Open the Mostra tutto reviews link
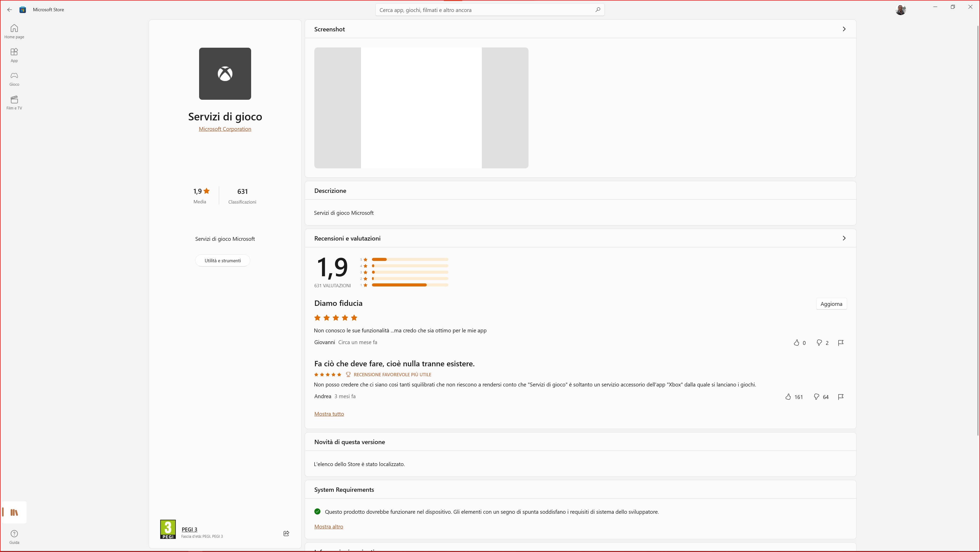Viewport: 980px width, 552px height. pyautogui.click(x=329, y=414)
